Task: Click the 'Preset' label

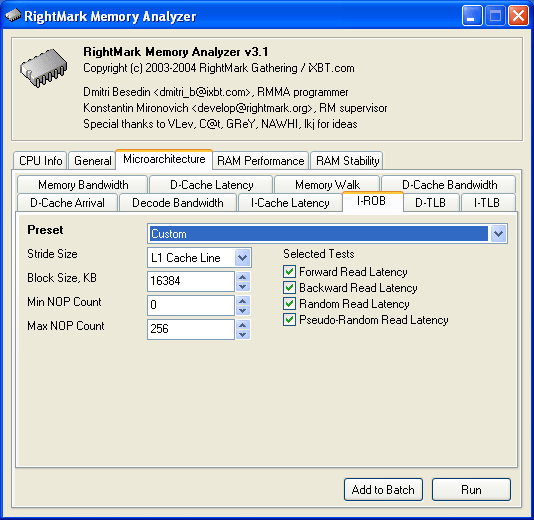Action: coord(45,230)
